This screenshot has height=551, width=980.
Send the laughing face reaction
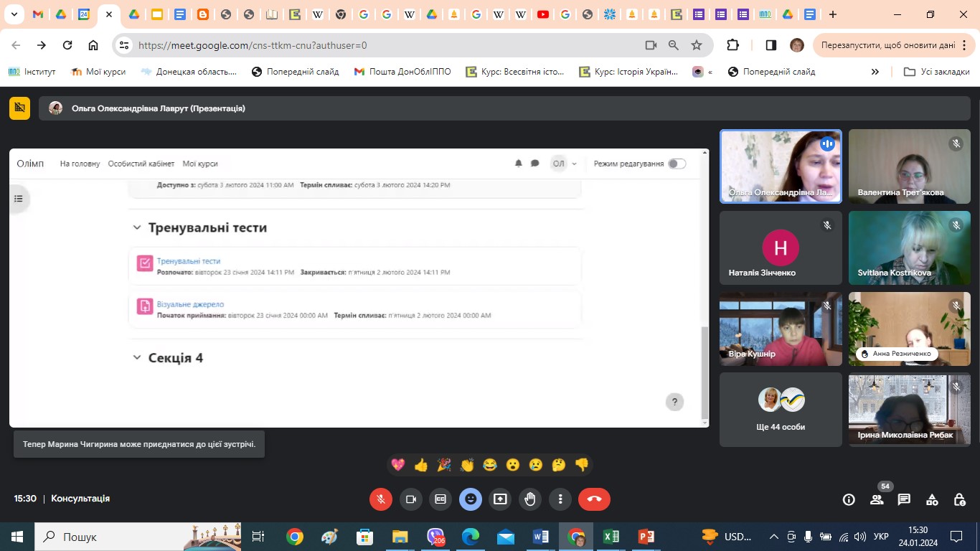(x=490, y=465)
